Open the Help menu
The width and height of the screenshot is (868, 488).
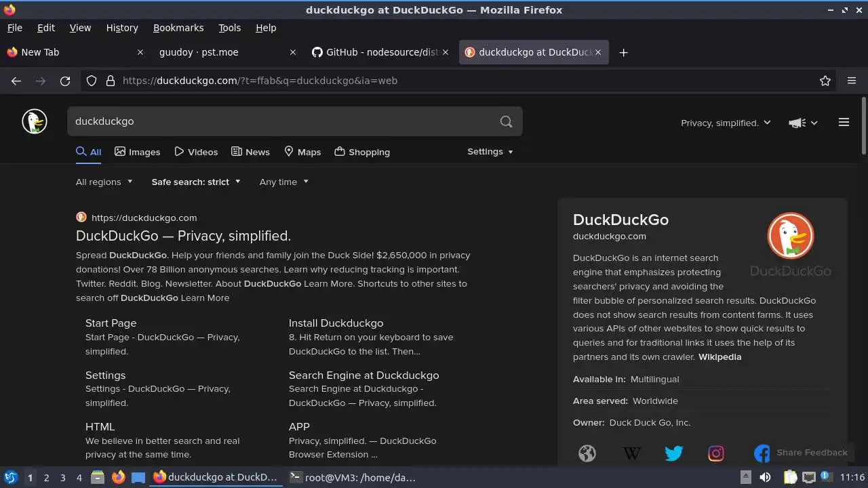click(x=266, y=28)
